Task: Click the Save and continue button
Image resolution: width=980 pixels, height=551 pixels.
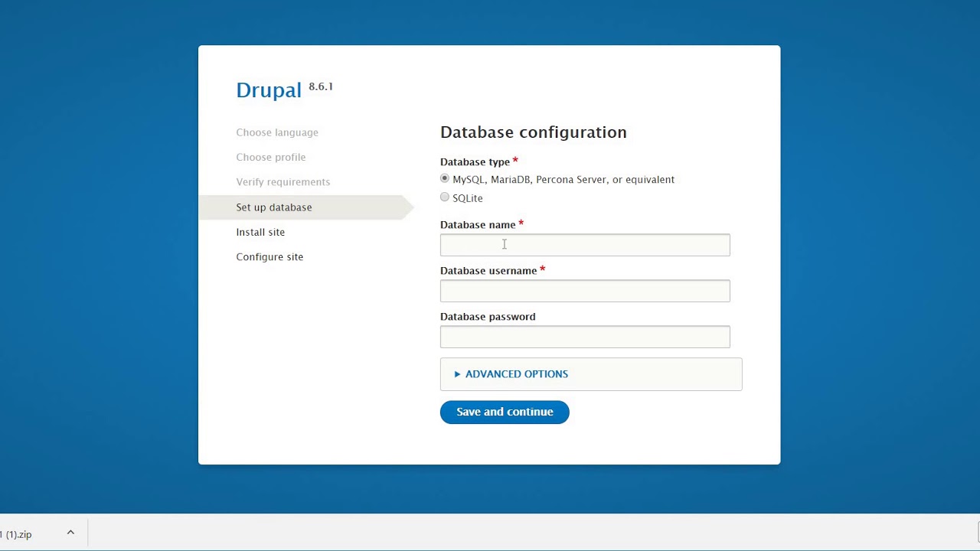Action: click(505, 412)
